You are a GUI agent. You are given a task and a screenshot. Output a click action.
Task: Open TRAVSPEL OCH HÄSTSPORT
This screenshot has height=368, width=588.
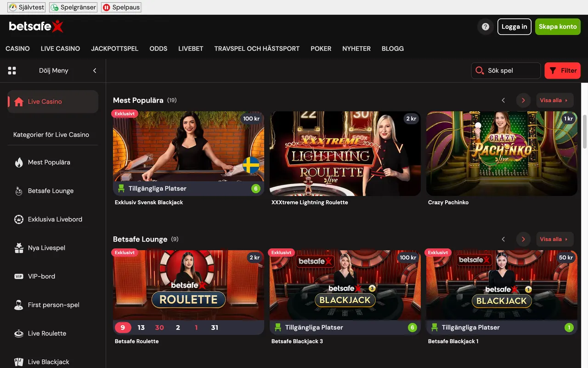coord(257,48)
